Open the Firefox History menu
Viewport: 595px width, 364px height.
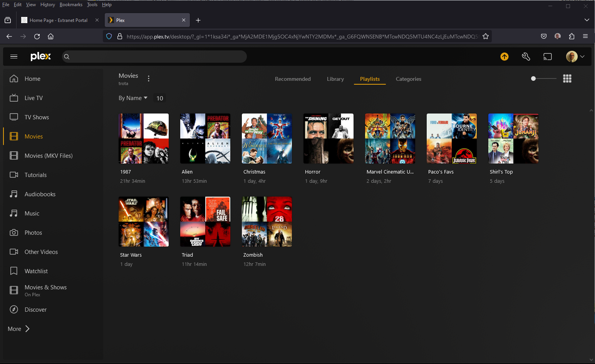tap(48, 5)
